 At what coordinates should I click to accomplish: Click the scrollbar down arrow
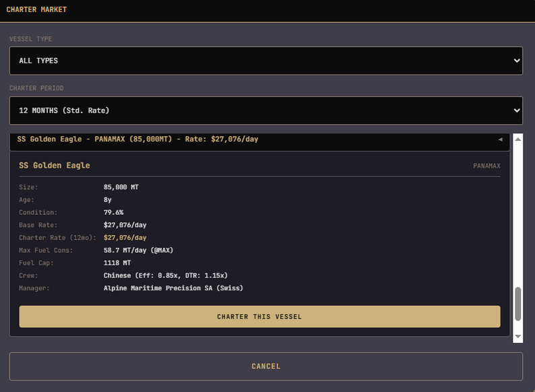coord(518,337)
